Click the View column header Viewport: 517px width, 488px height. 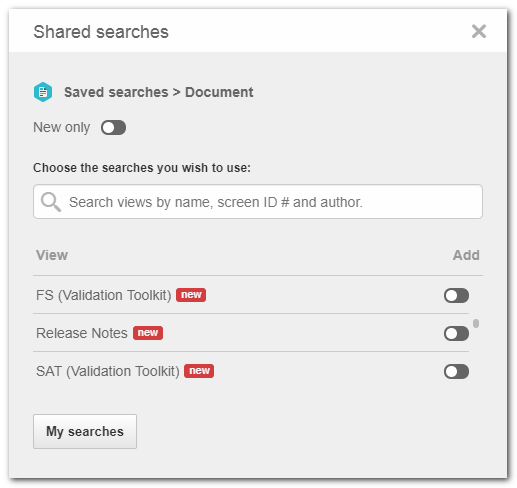coord(52,255)
